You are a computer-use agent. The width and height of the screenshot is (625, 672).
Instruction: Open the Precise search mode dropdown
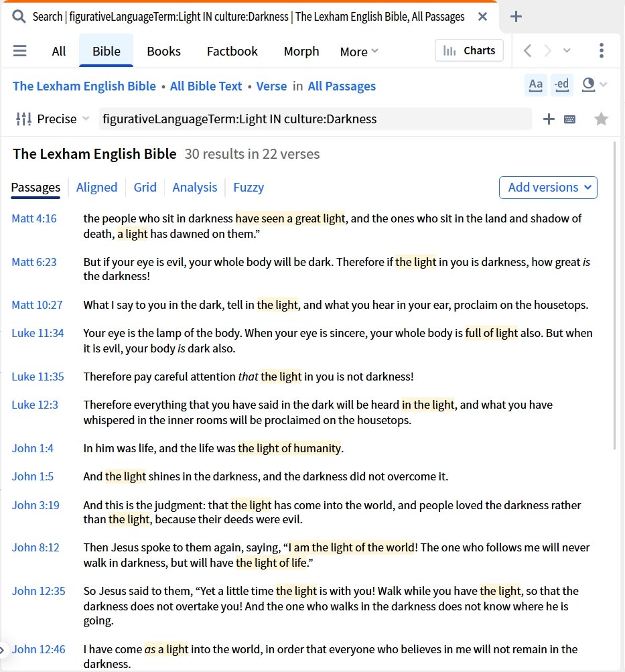pyautogui.click(x=52, y=119)
